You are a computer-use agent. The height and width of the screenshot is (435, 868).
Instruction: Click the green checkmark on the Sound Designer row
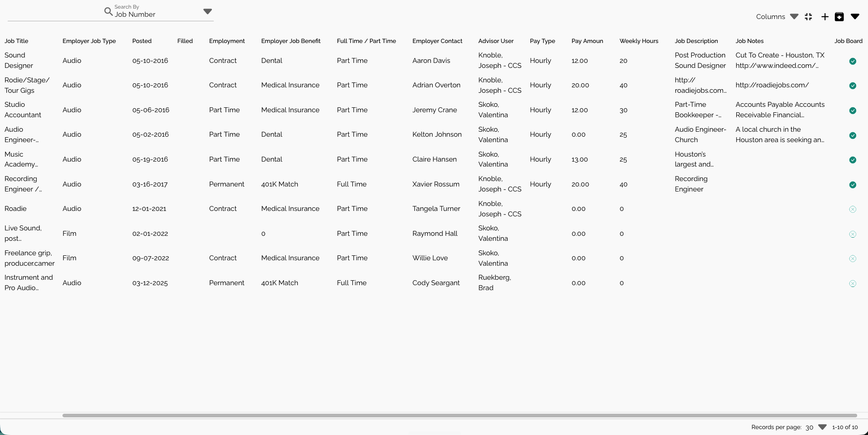(x=852, y=61)
